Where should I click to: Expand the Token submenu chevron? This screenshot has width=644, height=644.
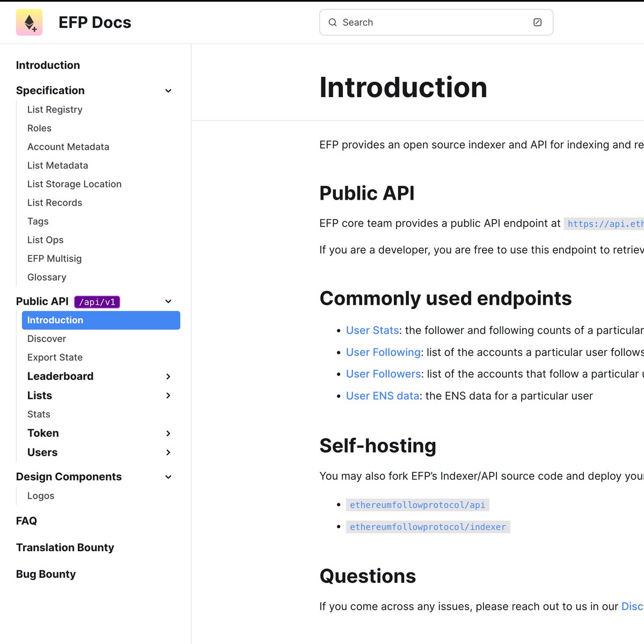click(168, 433)
